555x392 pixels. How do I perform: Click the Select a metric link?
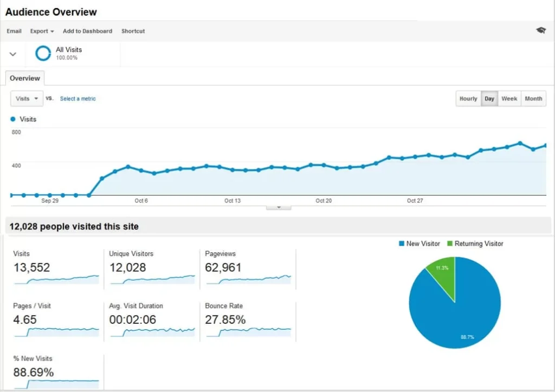click(78, 99)
